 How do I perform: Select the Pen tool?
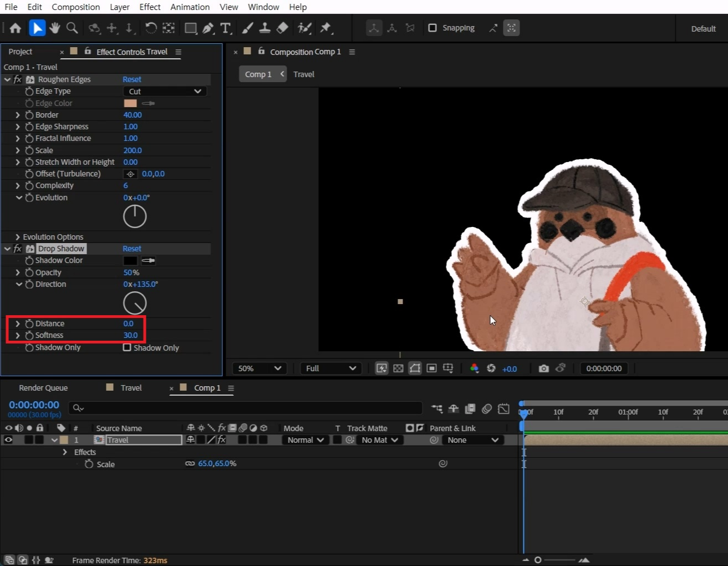[208, 28]
